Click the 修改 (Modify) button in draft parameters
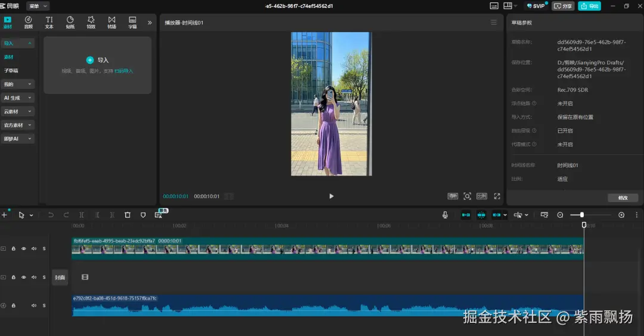This screenshot has height=336, width=644. (x=623, y=198)
